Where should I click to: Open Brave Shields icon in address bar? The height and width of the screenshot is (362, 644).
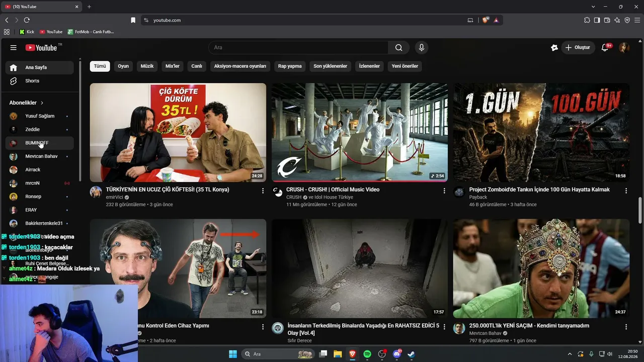[x=486, y=20]
